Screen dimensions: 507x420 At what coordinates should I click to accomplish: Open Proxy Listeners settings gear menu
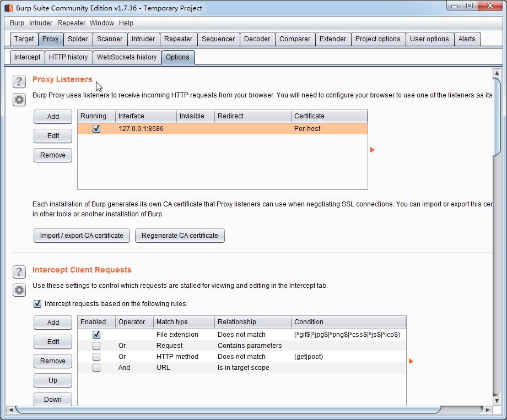click(19, 100)
